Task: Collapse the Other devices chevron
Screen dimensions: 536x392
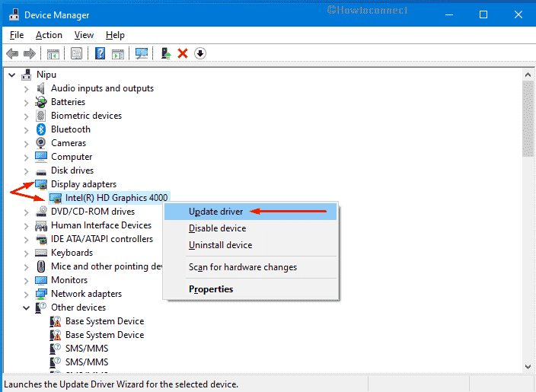Action: point(27,308)
